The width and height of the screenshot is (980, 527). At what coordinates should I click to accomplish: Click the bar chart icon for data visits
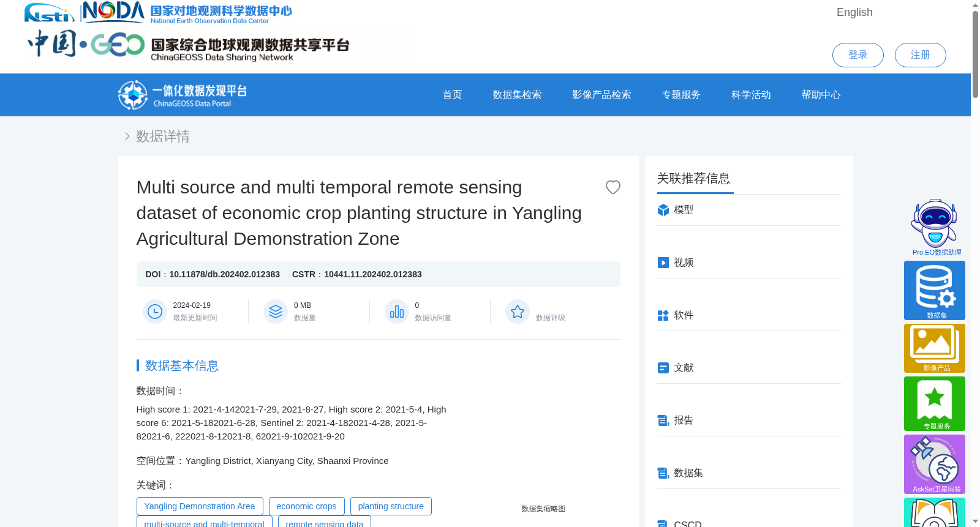coord(397,312)
